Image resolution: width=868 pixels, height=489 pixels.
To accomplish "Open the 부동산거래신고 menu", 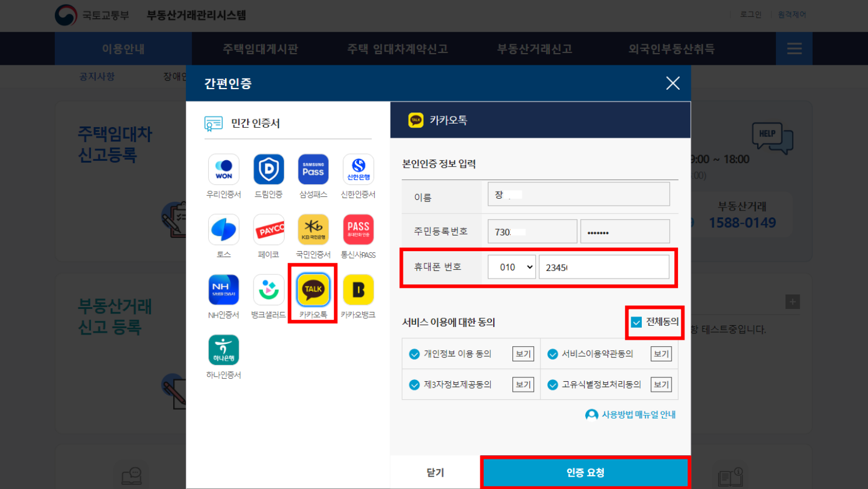I will 535,49.
